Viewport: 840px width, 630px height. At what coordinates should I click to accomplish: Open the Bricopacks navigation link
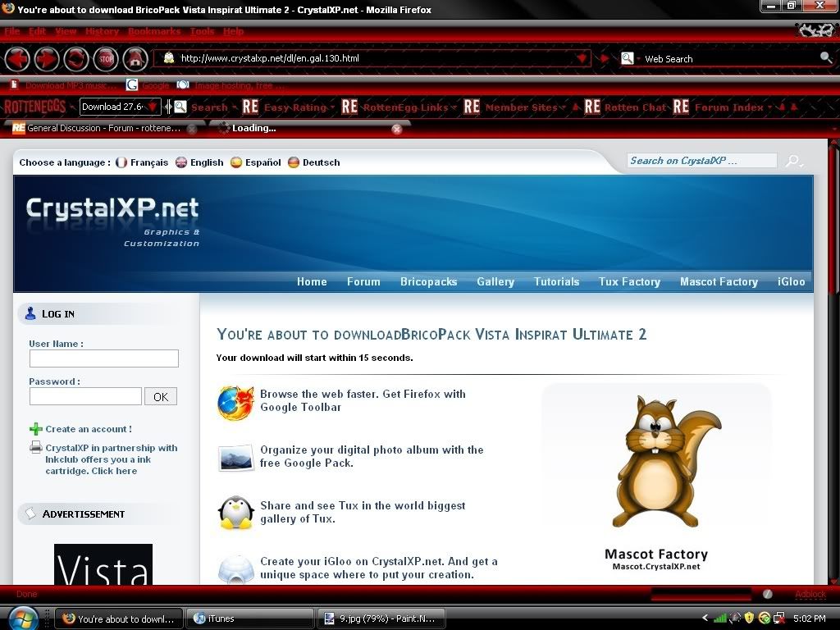click(428, 282)
